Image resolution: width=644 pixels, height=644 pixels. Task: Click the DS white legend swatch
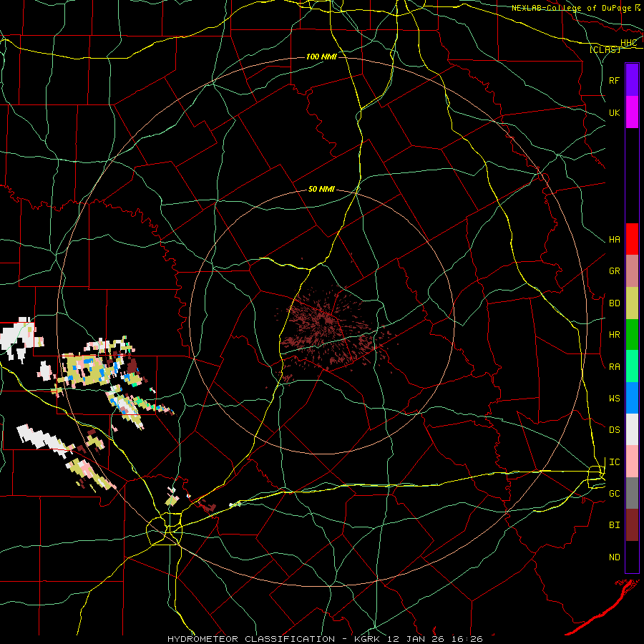click(632, 429)
